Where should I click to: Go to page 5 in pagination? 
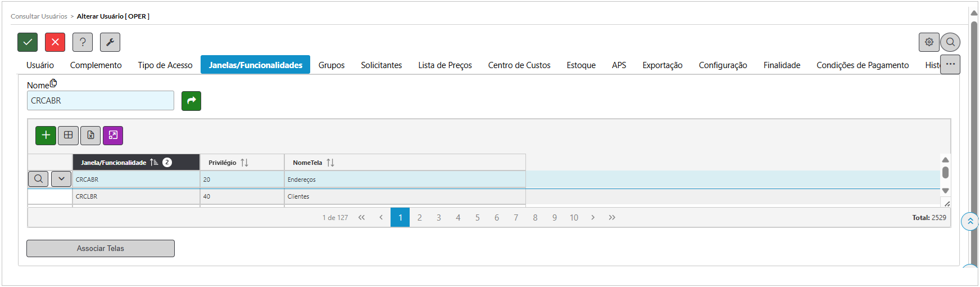coord(478,218)
